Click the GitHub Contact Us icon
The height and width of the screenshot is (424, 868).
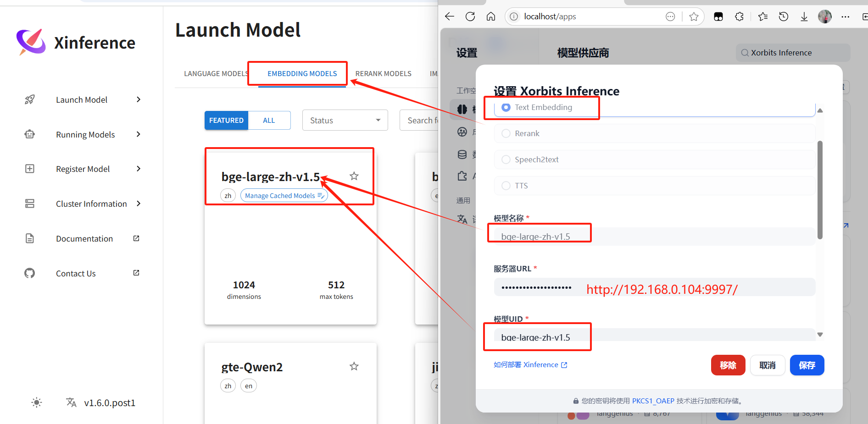click(30, 273)
